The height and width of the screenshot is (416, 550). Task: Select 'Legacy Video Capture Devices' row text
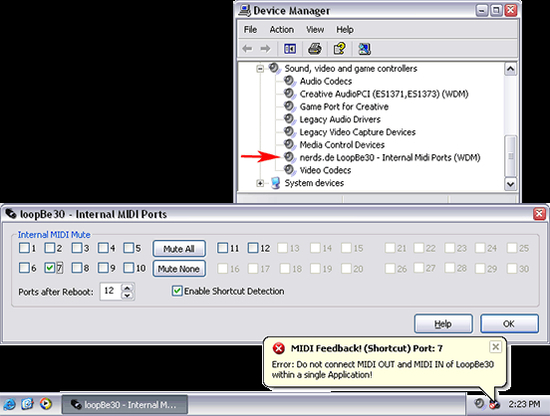(357, 132)
